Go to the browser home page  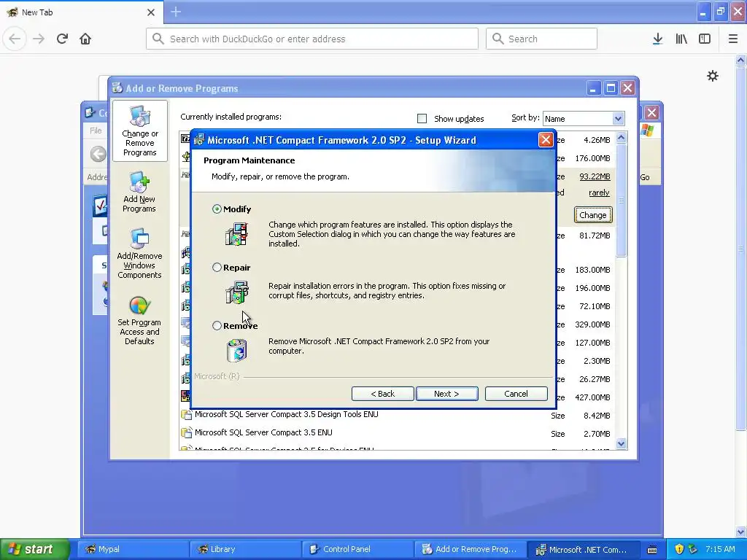[85, 39]
